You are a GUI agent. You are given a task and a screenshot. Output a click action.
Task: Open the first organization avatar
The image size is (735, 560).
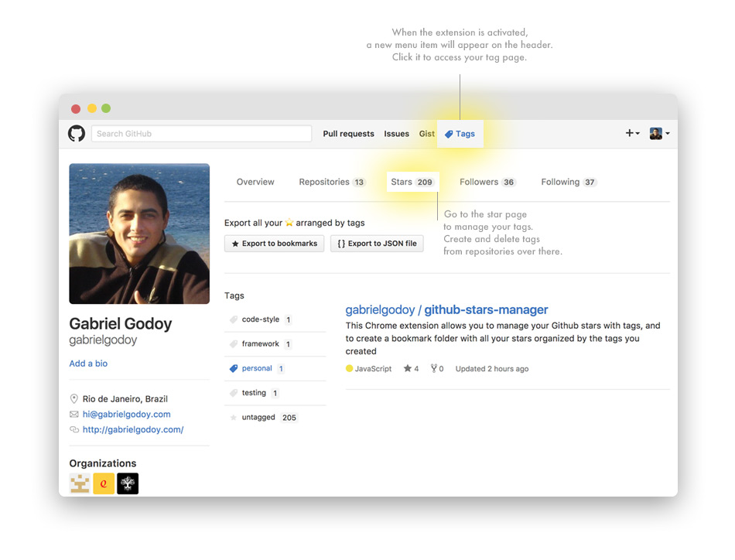[x=78, y=483]
